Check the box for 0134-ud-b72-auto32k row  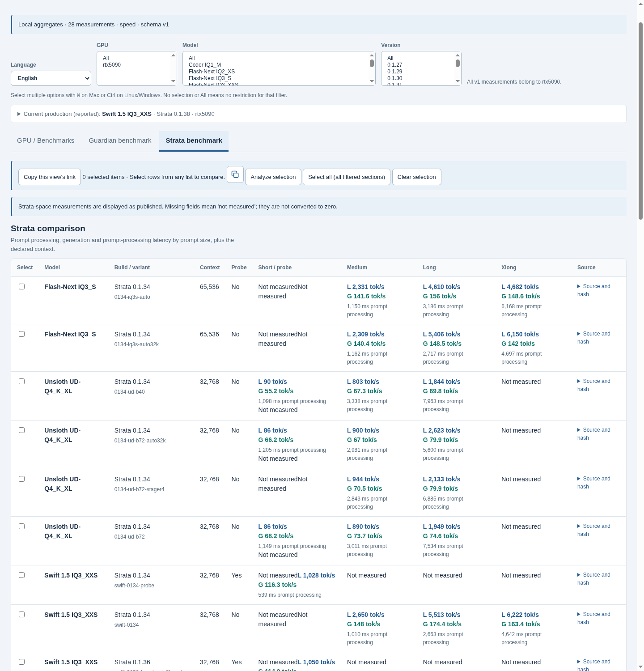click(x=21, y=430)
